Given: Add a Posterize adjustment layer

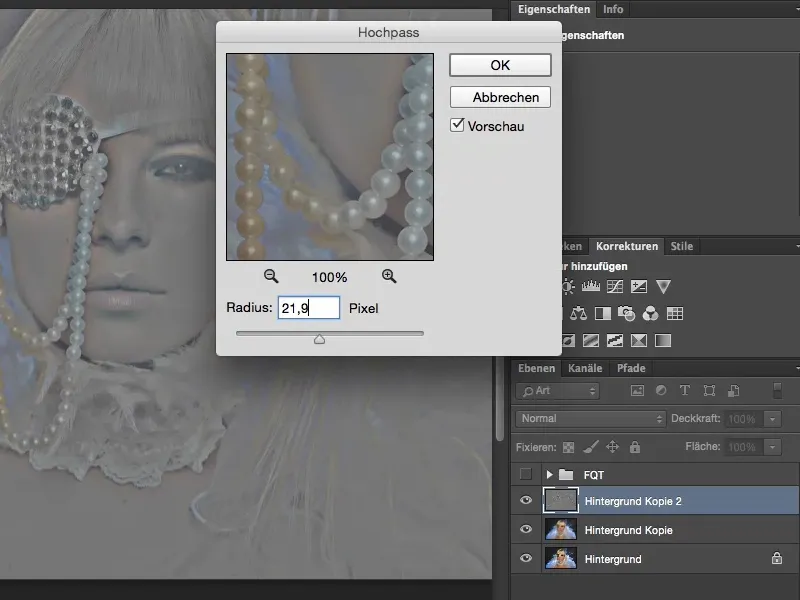Looking at the screenshot, I should 591,340.
